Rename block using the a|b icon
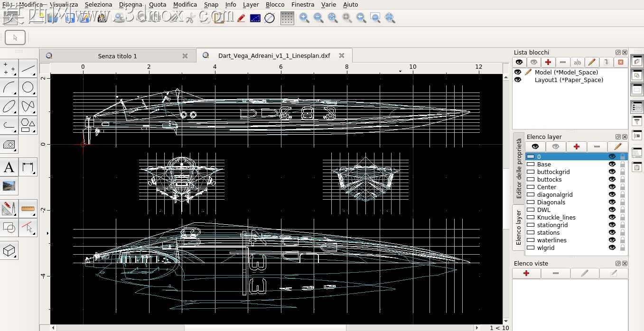The width and height of the screenshot is (644, 331). [577, 62]
